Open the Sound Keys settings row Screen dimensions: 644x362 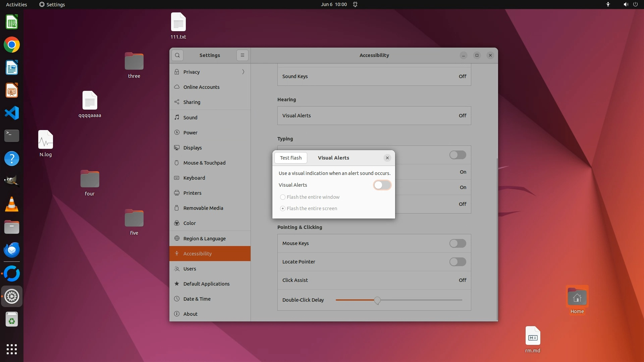374,76
